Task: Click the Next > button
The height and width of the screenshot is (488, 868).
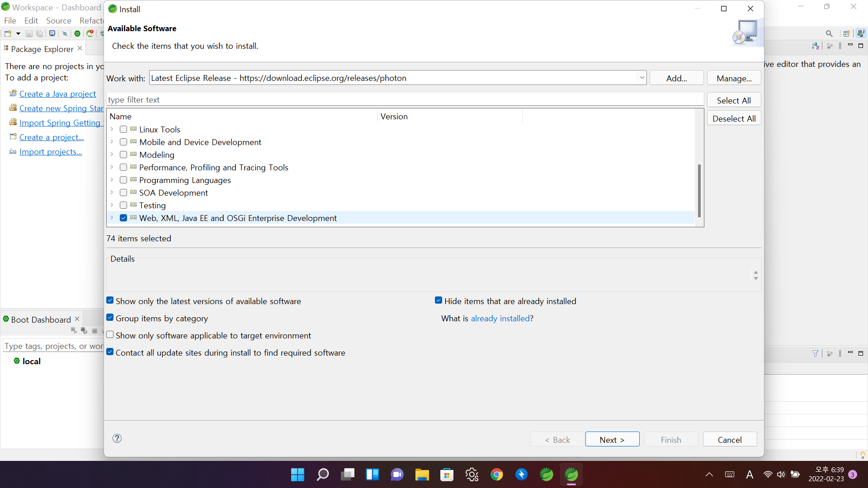Action: pos(612,440)
